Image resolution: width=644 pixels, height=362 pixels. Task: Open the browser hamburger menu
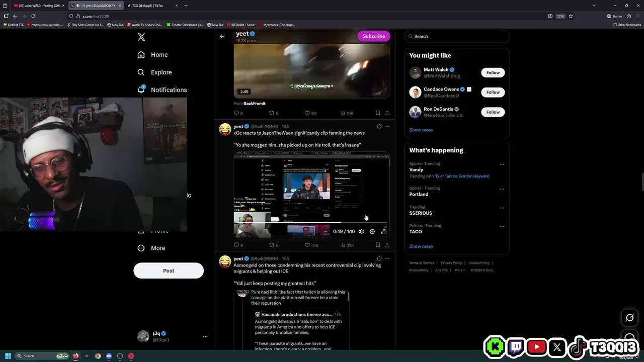click(638, 16)
